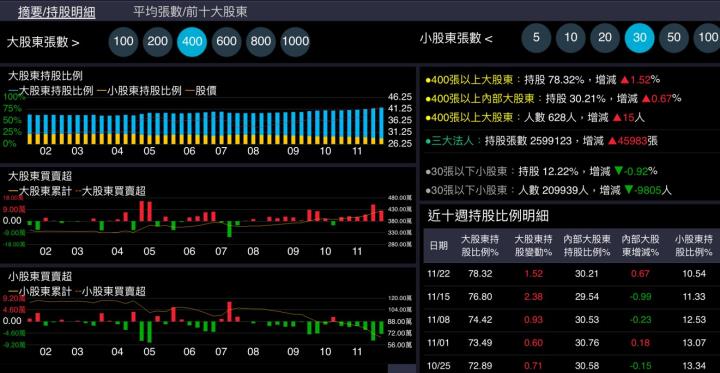Click the 30張以下小股東 持股 12.22% line
The width and height of the screenshot is (720, 373).
(x=541, y=172)
